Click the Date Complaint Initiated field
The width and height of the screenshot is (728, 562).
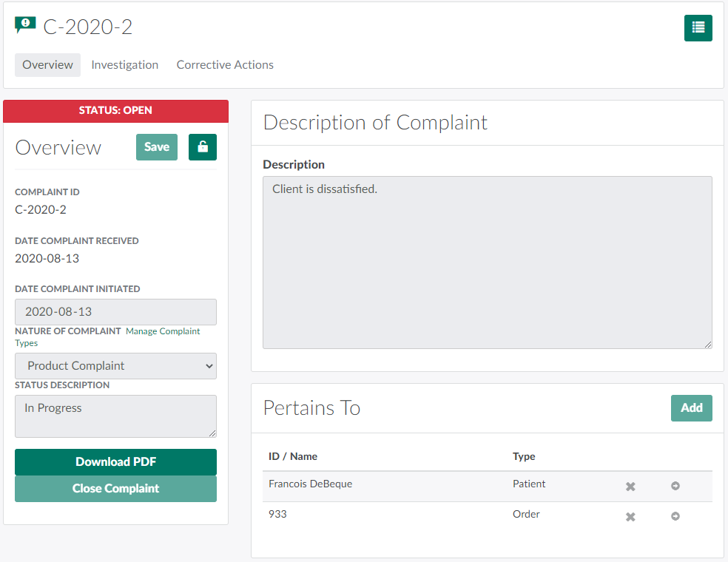115,312
